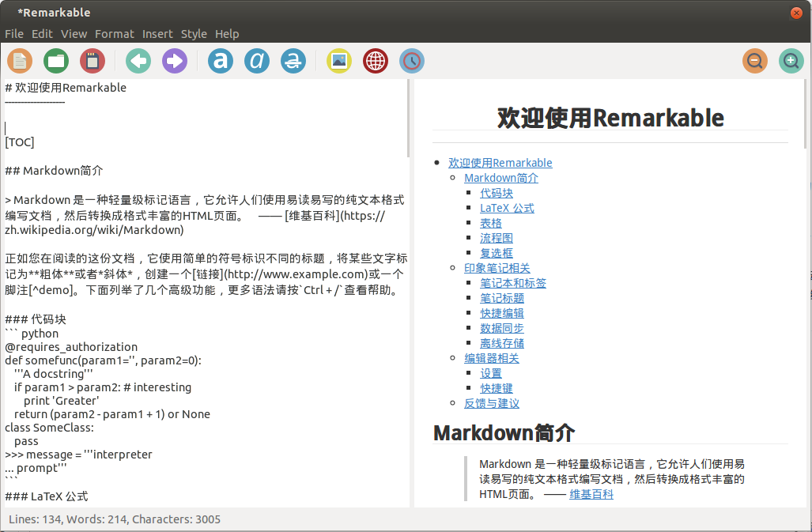Image resolution: width=812 pixels, height=532 pixels.
Task: Jump to the 表格 section link
Action: tap(491, 223)
